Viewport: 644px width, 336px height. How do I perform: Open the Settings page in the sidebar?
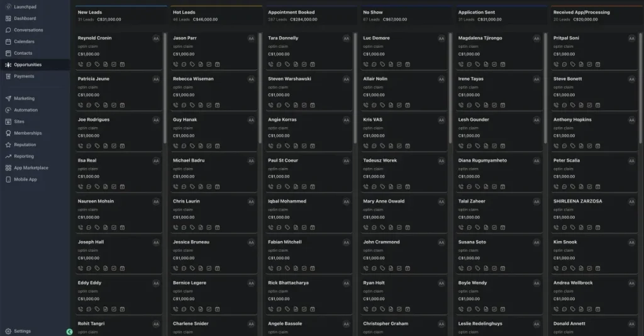point(22,331)
